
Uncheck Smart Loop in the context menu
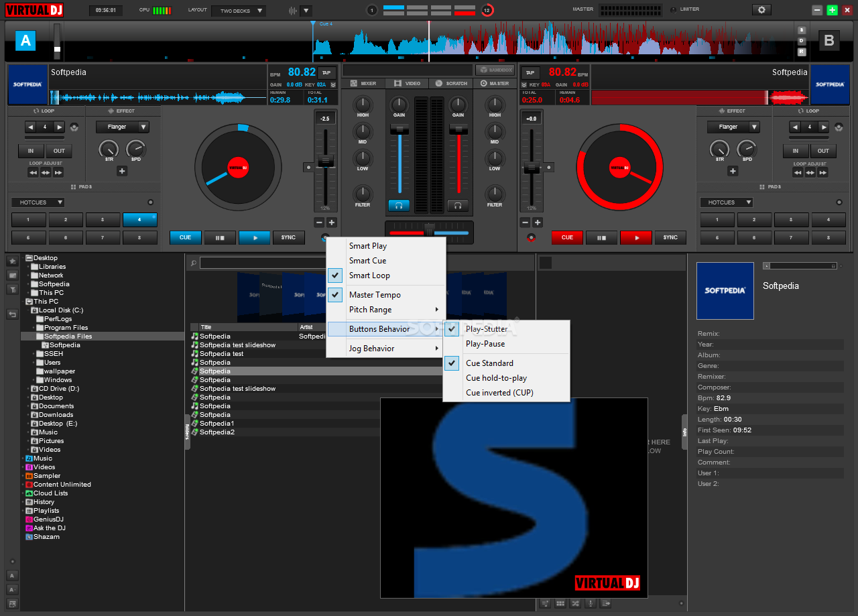pos(386,275)
